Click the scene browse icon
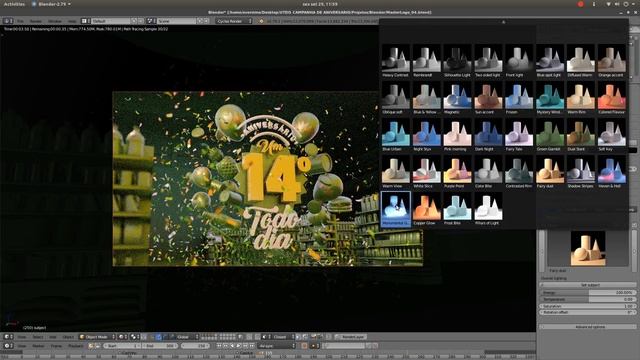Viewport: 640px width, 360px height. click(x=150, y=21)
